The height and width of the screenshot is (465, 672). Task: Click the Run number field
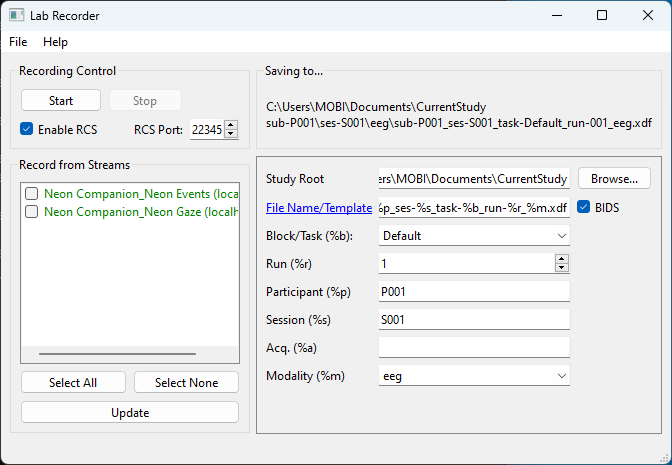click(467, 264)
